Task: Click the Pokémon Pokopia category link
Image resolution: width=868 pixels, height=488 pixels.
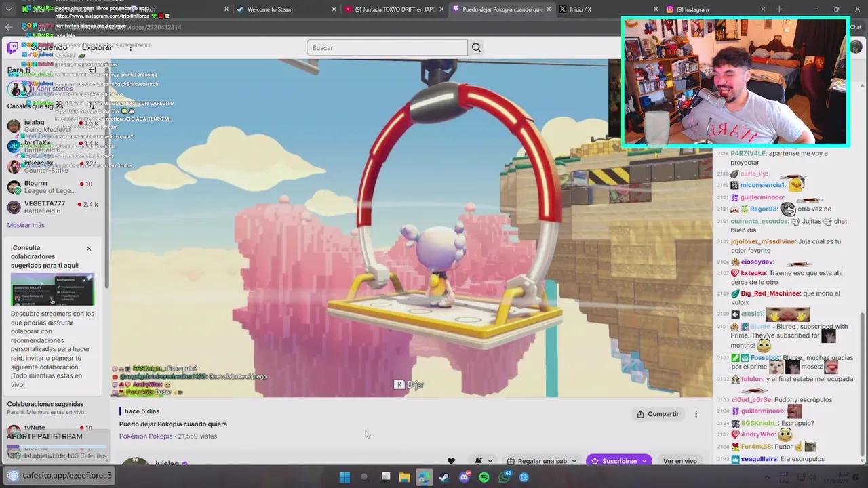Action: [x=146, y=436]
